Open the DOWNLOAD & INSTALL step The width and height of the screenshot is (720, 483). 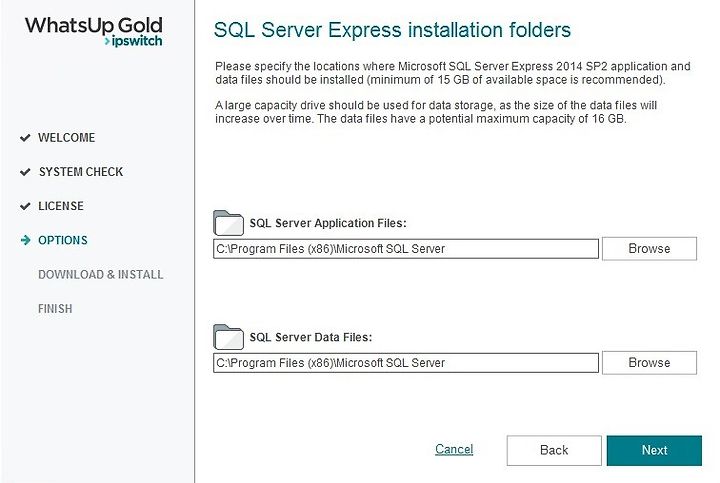[x=101, y=275]
